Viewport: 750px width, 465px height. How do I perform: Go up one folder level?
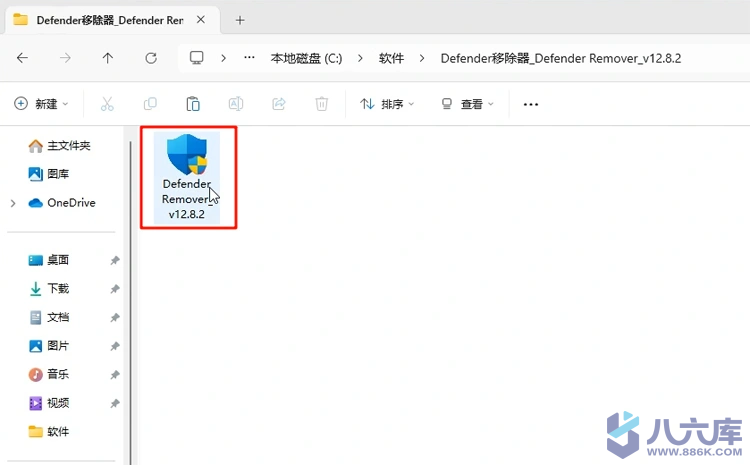[x=108, y=58]
